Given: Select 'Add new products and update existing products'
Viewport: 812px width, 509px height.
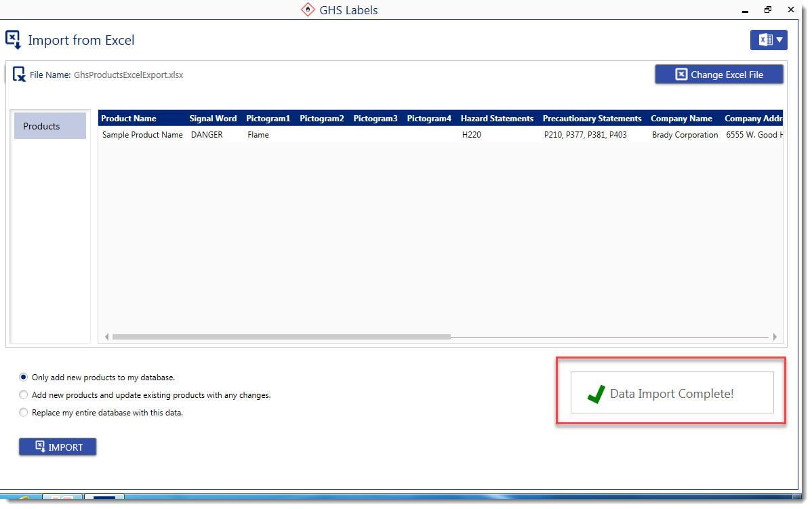Looking at the screenshot, I should point(24,395).
